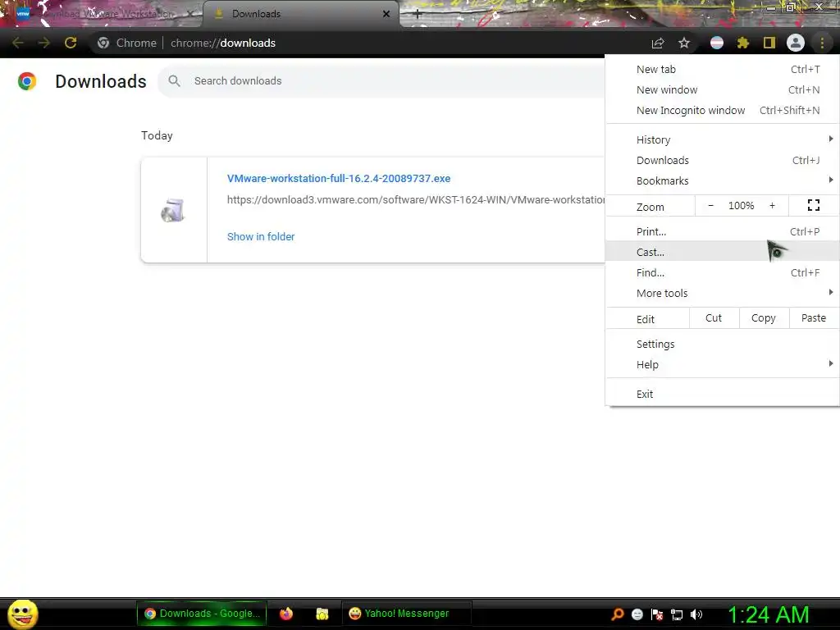Viewport: 840px width, 630px height.
Task: Open the file manager taskbar icon
Action: pos(322,614)
